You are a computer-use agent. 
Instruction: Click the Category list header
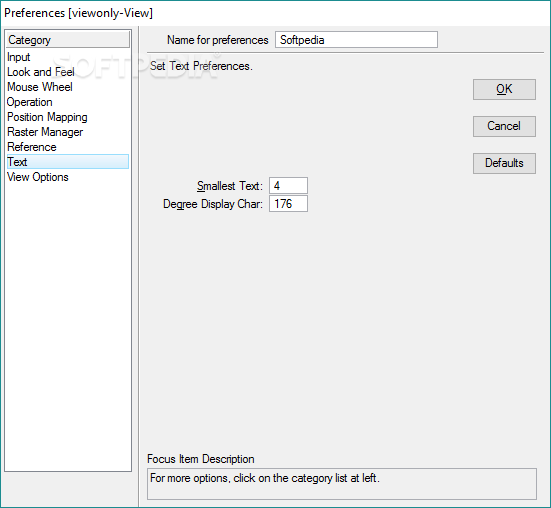coord(68,40)
